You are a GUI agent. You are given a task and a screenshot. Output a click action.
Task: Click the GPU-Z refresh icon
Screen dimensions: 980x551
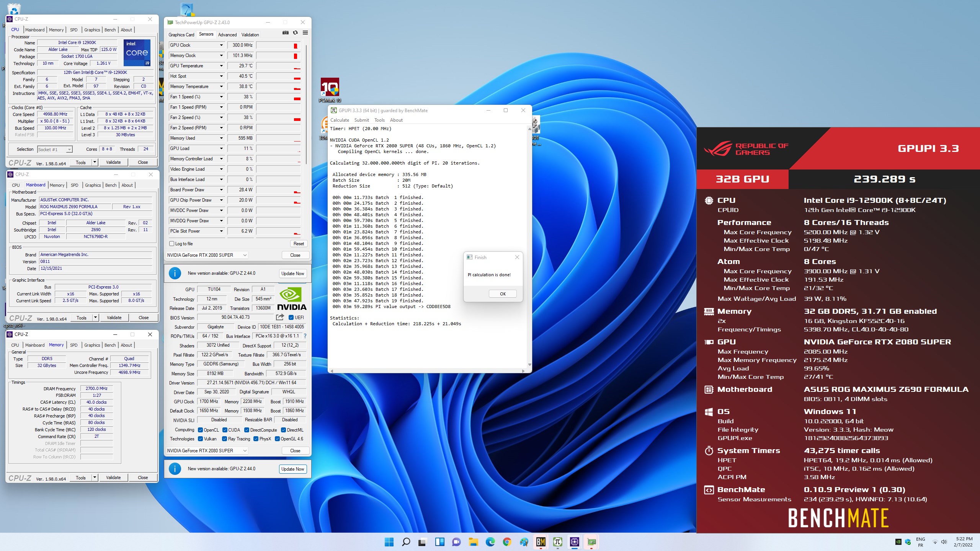295,33
